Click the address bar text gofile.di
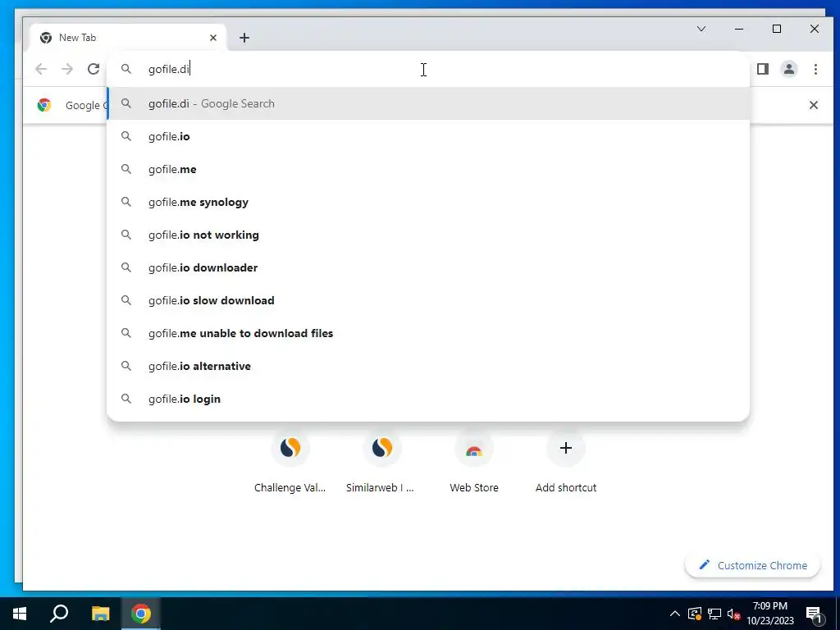This screenshot has height=630, width=840. (x=169, y=69)
